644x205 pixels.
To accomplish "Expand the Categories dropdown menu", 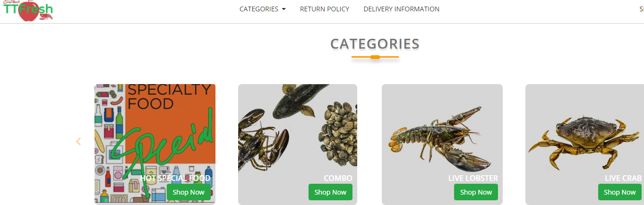I will pos(263,9).
